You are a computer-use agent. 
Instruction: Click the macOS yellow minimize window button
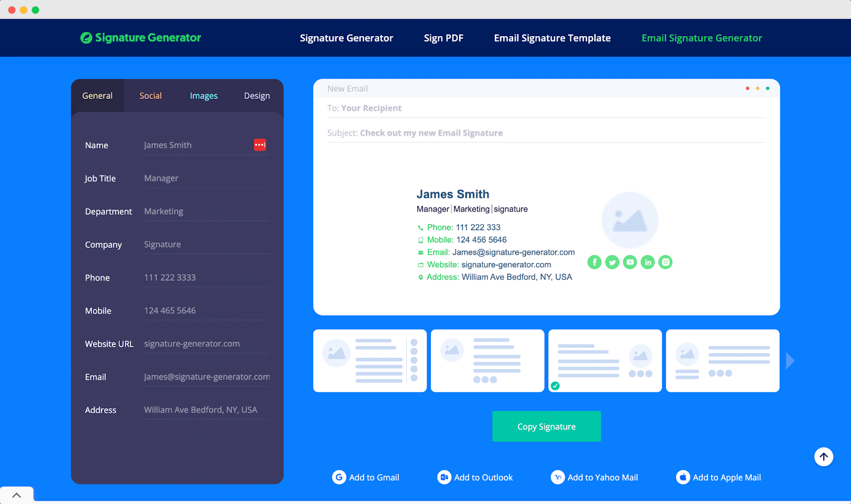pyautogui.click(x=23, y=10)
